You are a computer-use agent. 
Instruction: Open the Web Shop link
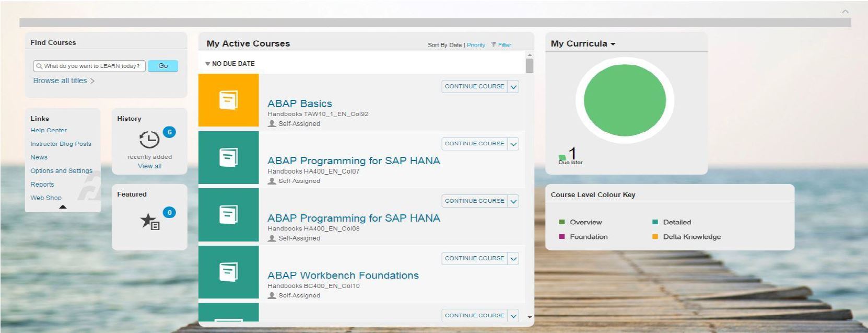click(x=46, y=198)
